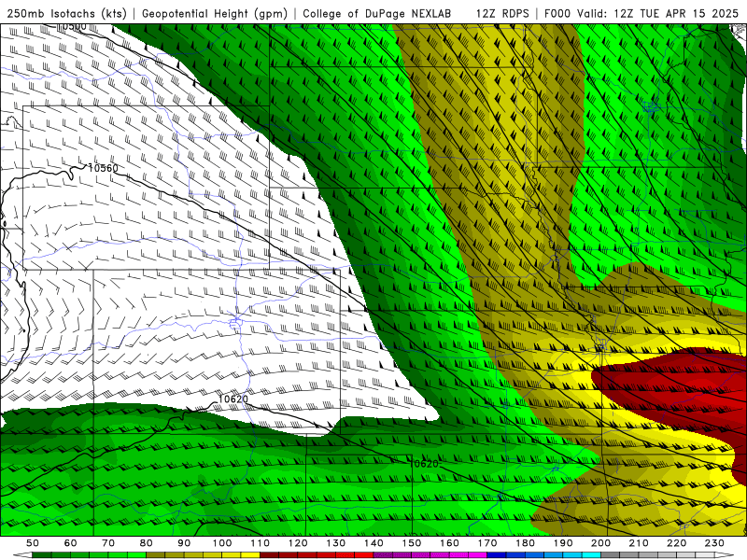Viewport: 747px width, 560px height.
Task: Click the 70 value on the color scale
Action: (x=108, y=543)
